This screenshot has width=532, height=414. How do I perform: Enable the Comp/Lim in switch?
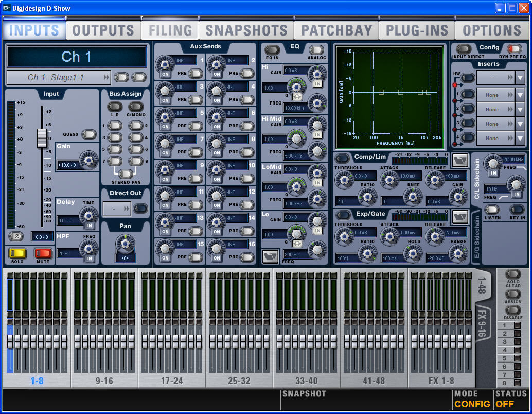pos(342,158)
